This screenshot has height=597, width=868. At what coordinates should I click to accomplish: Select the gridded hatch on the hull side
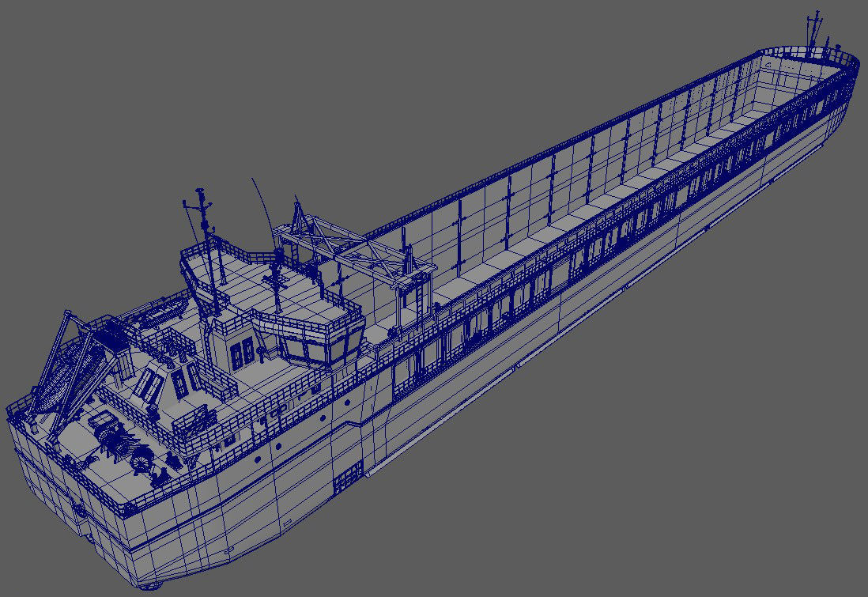coord(348,478)
